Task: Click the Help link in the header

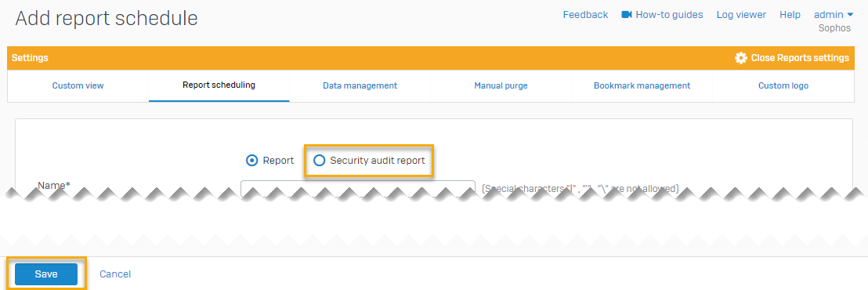Action: point(790,15)
